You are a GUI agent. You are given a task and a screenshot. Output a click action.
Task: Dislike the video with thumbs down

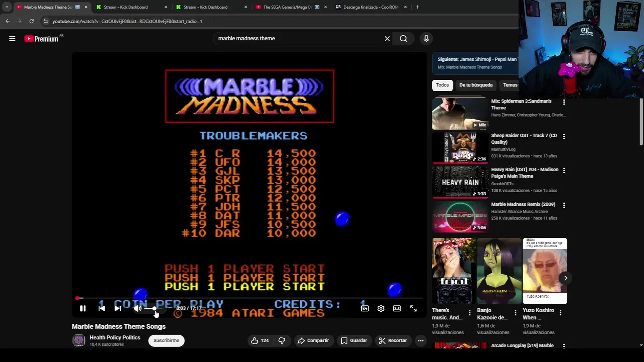pyautogui.click(x=282, y=340)
